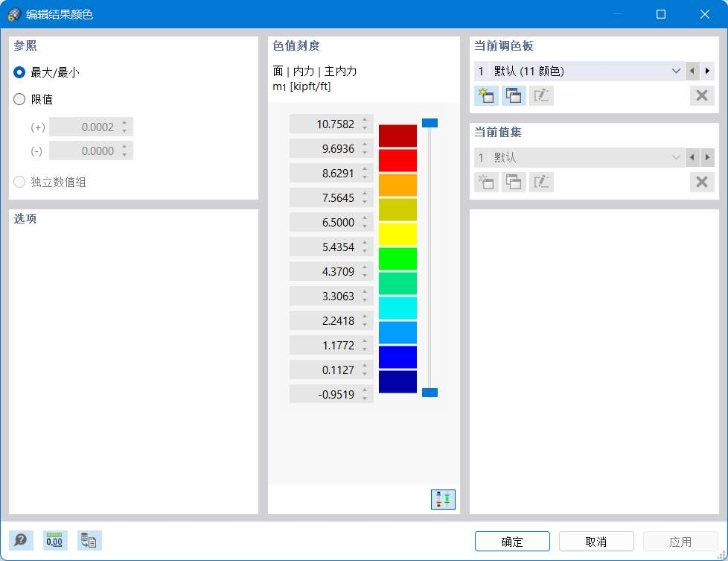Image resolution: width=728 pixels, height=561 pixels.
Task: Cancel the dialog with 取消
Action: click(596, 542)
